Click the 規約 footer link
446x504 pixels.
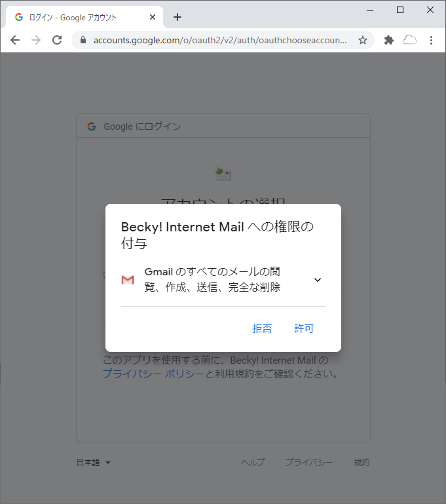(362, 463)
